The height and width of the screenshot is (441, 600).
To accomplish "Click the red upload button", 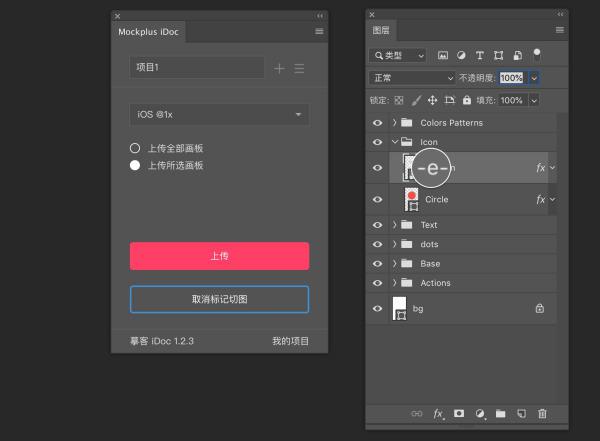I will coord(220,256).
